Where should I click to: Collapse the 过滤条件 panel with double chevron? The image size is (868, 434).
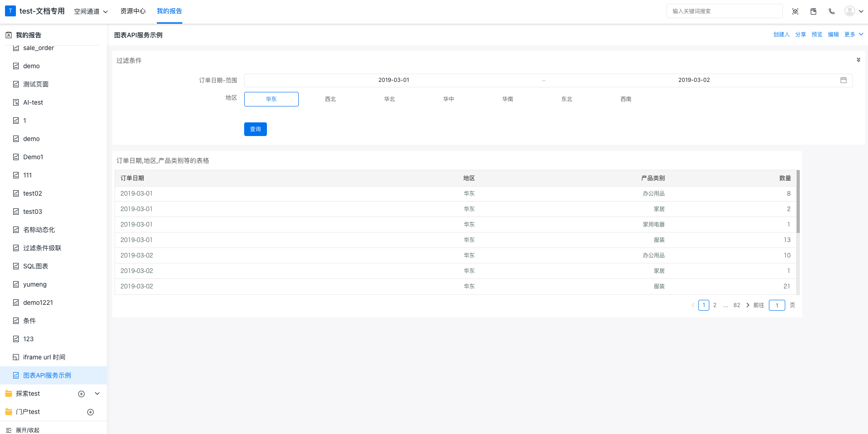click(858, 60)
